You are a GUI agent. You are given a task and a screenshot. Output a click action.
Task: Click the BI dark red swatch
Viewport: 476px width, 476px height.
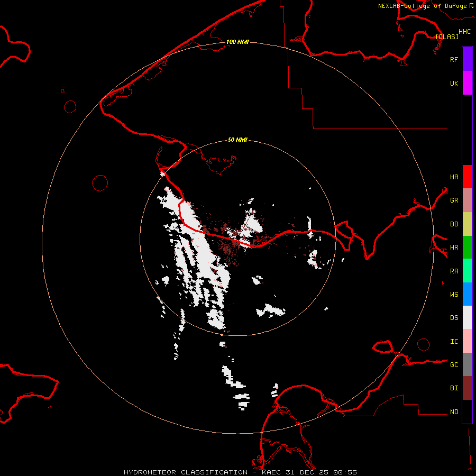[467, 388]
